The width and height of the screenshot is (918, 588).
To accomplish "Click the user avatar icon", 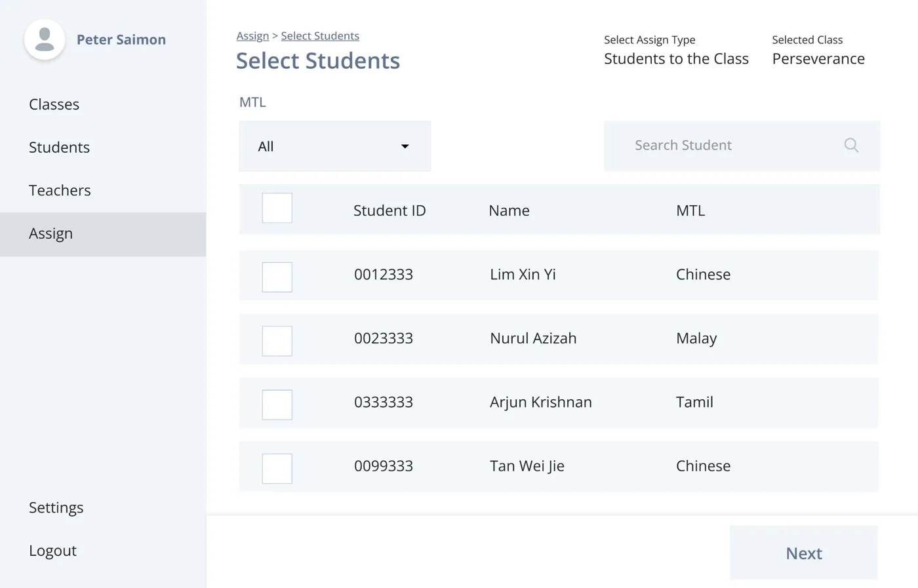I will (45, 39).
